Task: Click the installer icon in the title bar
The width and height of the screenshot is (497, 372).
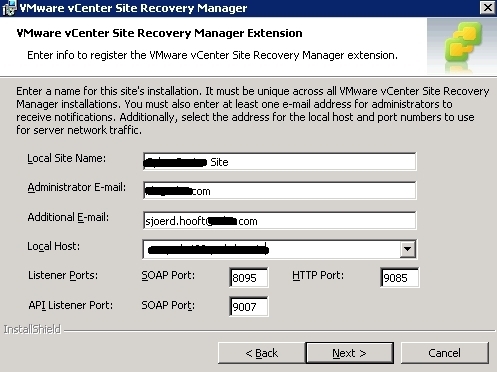Action: pos(9,8)
